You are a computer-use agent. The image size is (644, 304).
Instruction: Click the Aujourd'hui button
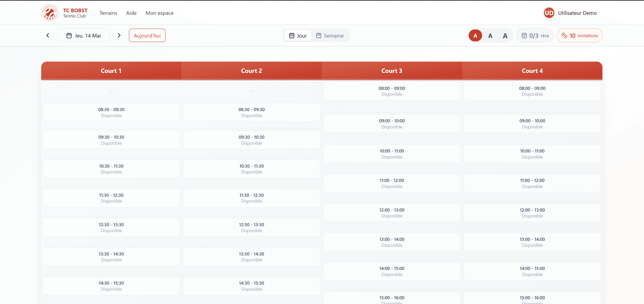pyautogui.click(x=147, y=35)
